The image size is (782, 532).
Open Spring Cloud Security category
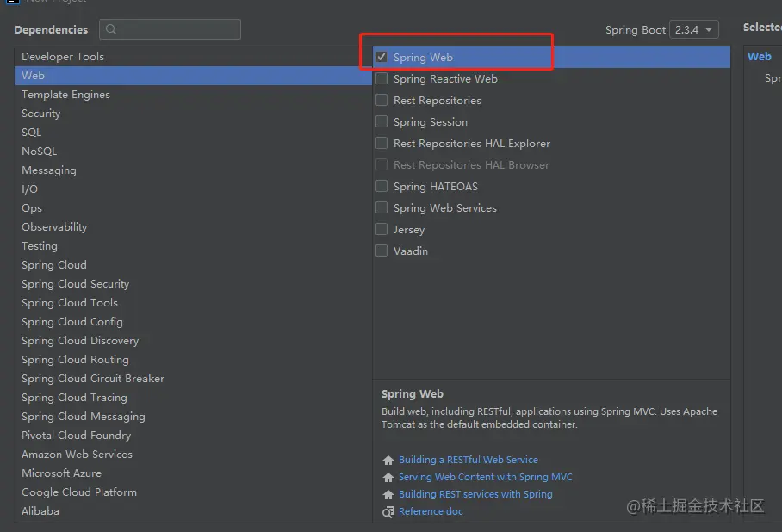(x=193, y=284)
